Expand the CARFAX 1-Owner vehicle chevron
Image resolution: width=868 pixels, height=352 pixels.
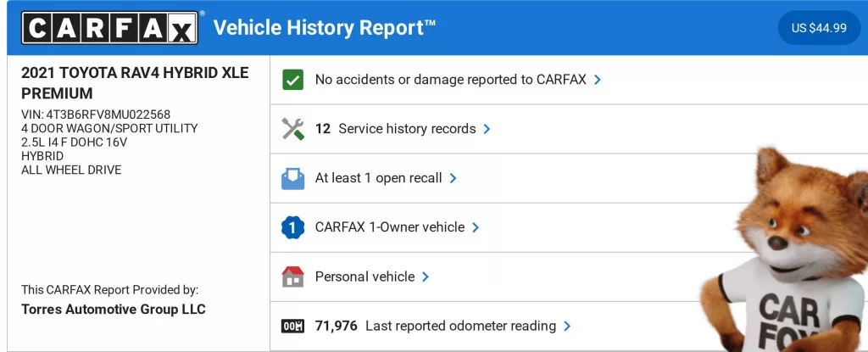click(476, 227)
